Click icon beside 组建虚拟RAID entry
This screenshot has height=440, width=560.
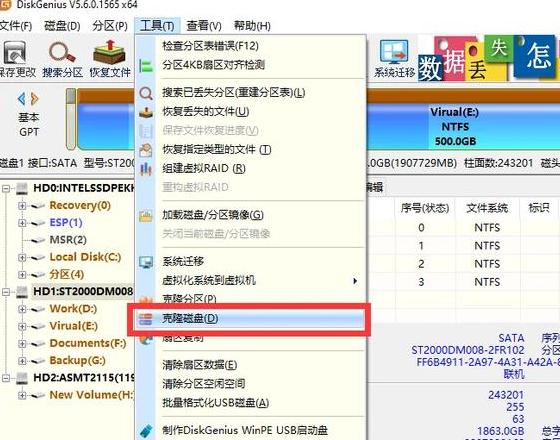tap(146, 169)
